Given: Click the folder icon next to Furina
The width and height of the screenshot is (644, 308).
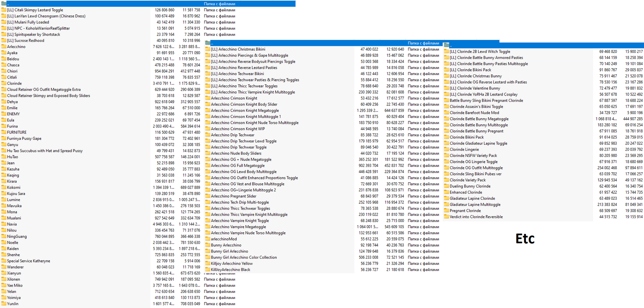Looking at the screenshot, I should [4, 126].
